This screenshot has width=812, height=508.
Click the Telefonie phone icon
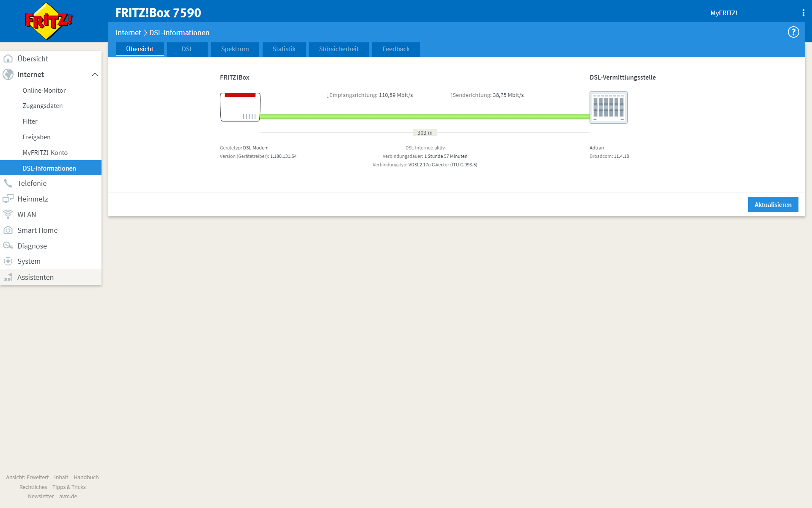tap(8, 183)
